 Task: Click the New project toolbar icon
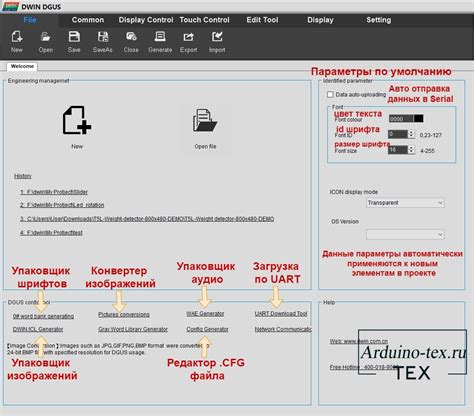click(x=17, y=37)
